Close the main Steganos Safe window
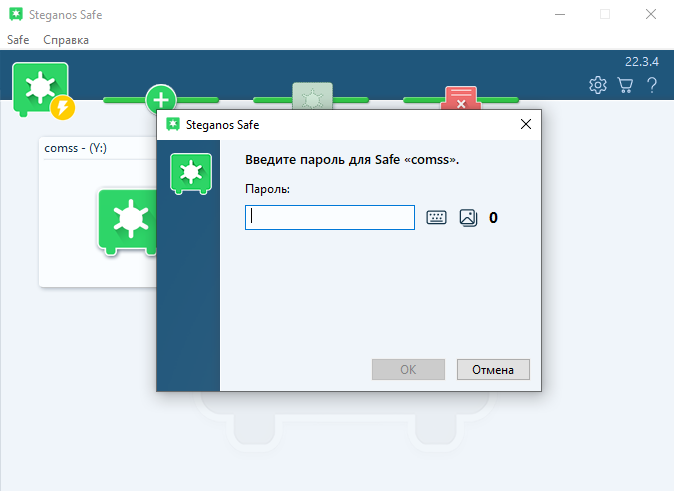Screen dimensions: 674x491 (x=651, y=14)
